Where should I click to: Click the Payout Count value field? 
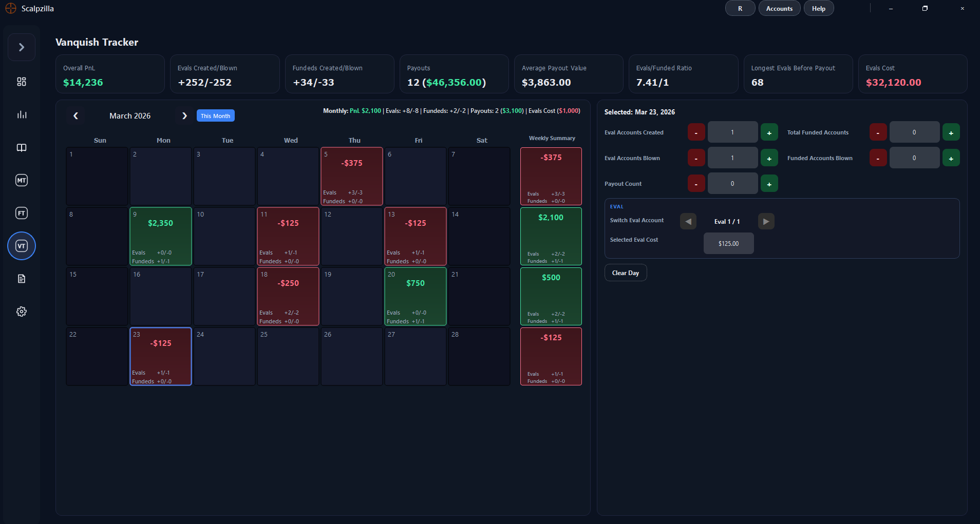[x=733, y=184]
